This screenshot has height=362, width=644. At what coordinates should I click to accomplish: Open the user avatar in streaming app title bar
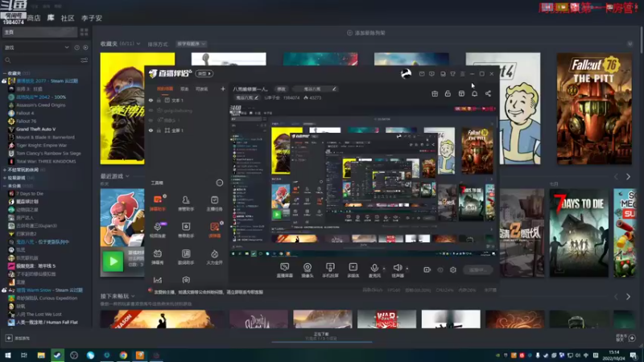pyautogui.click(x=406, y=73)
